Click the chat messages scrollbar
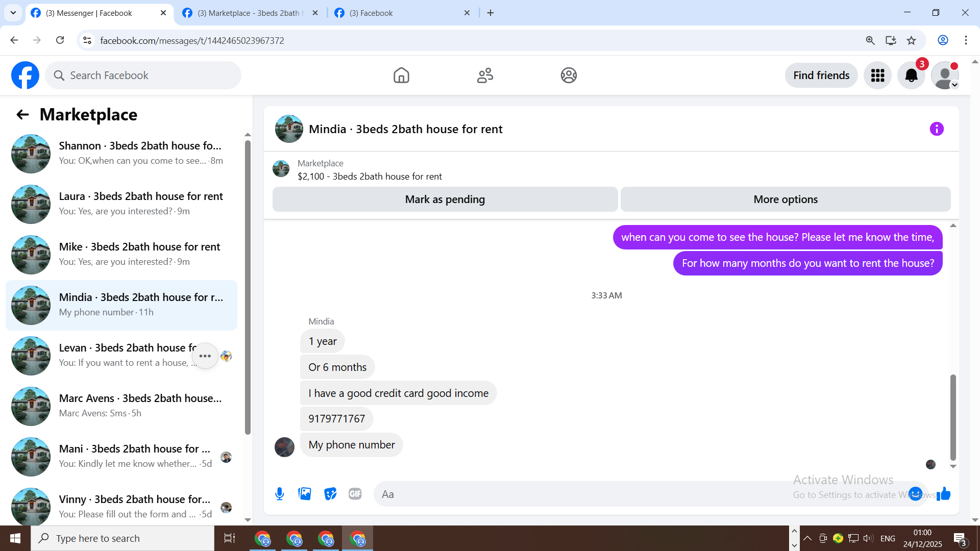Viewport: 980px width, 551px height. pos(952,417)
